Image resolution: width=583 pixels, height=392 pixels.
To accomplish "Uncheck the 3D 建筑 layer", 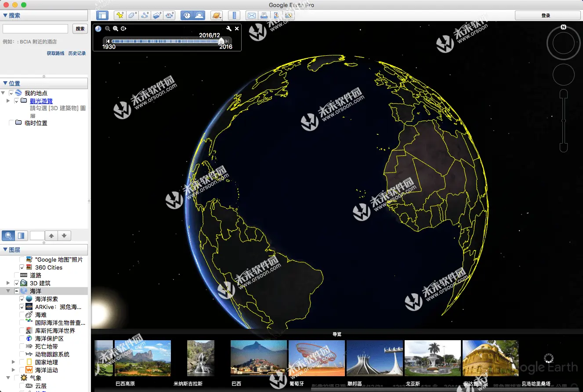I will (x=17, y=283).
